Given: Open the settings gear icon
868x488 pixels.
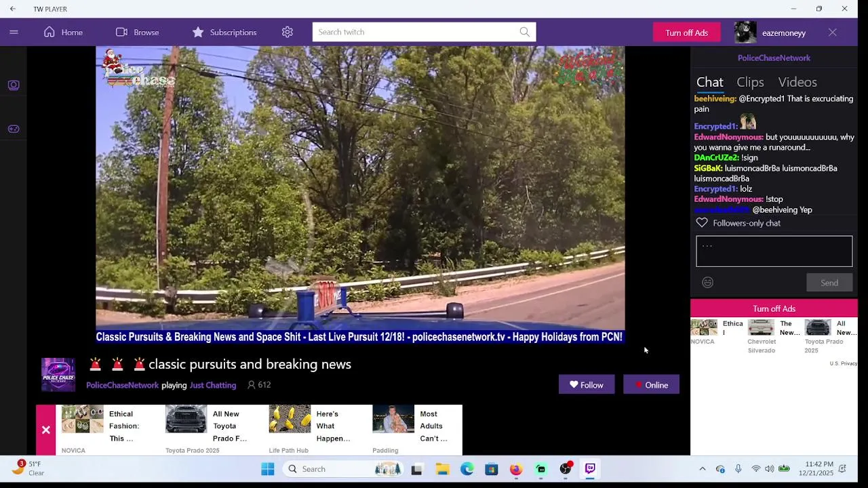Looking at the screenshot, I should (x=288, y=32).
